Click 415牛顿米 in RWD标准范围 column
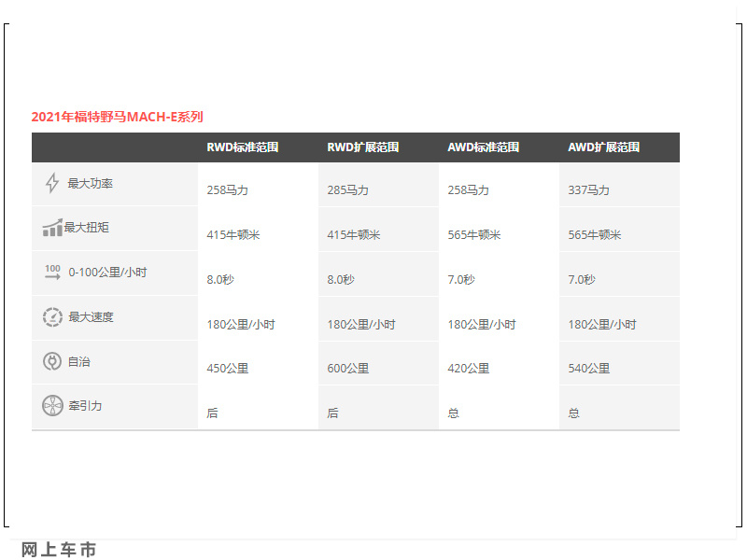This screenshot has width=747, height=560. tap(233, 235)
